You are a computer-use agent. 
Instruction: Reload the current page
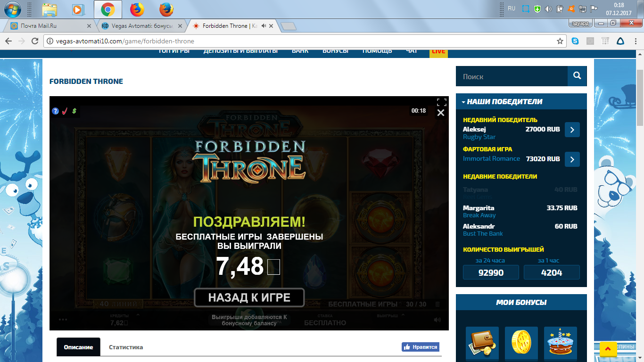(x=34, y=41)
